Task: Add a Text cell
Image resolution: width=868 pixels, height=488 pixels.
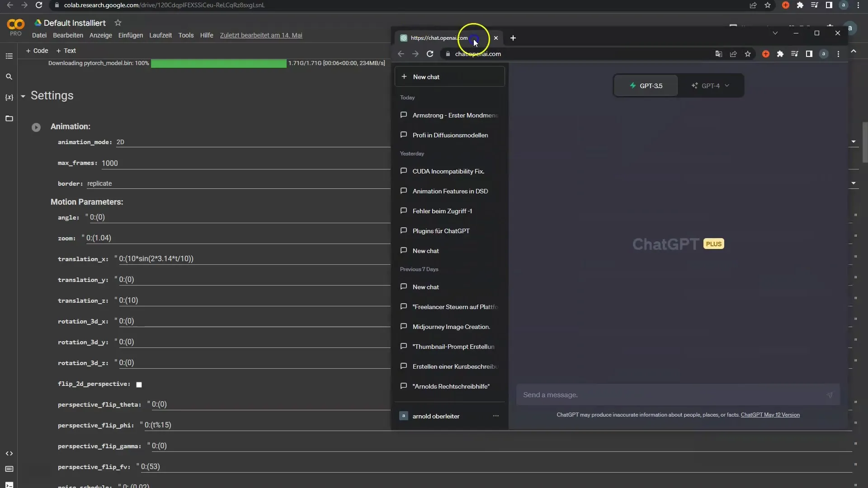Action: point(66,51)
